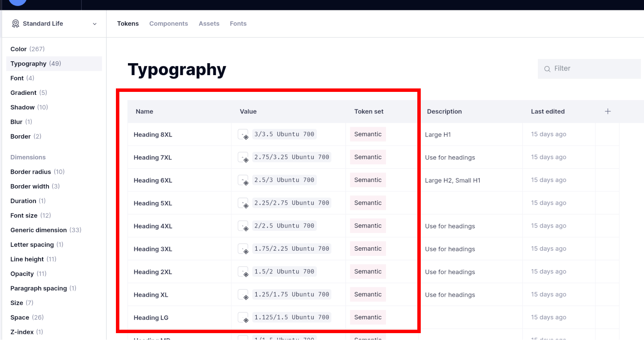Switch to the Tokens tab

(x=128, y=24)
